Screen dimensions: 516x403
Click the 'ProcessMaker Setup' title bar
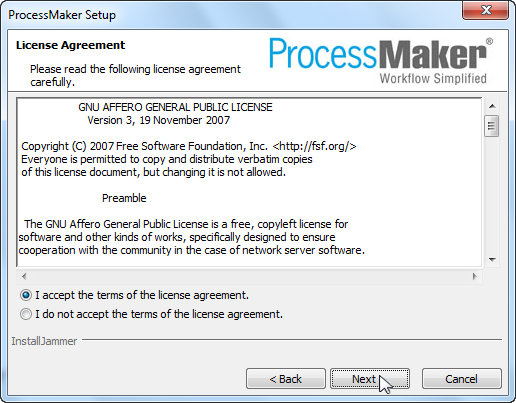(x=62, y=15)
